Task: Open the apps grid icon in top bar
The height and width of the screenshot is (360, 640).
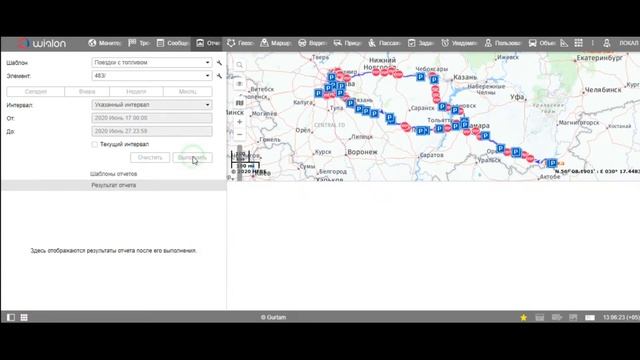Action: (578, 43)
